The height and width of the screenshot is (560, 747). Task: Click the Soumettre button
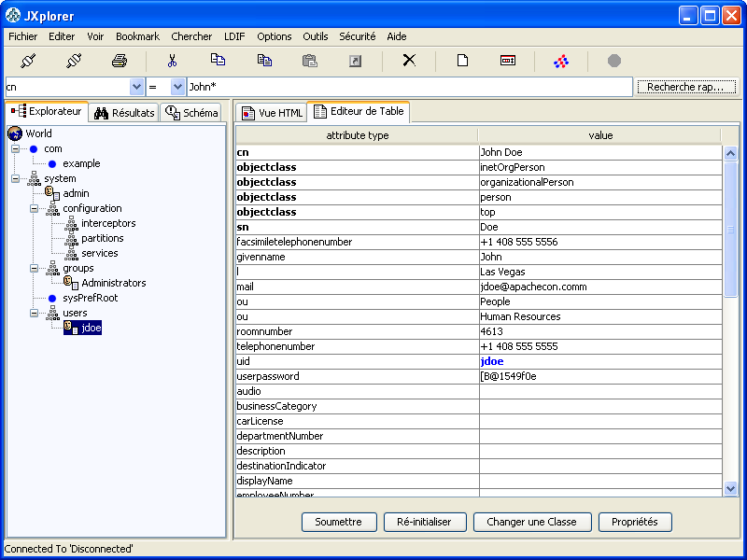click(x=339, y=522)
